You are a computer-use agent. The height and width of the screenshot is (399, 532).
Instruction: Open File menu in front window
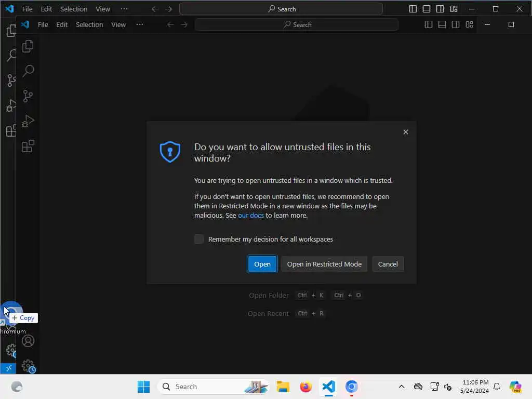[x=43, y=24]
